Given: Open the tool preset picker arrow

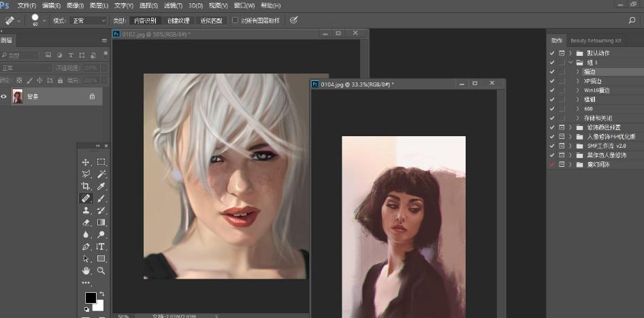Looking at the screenshot, I should point(19,20).
